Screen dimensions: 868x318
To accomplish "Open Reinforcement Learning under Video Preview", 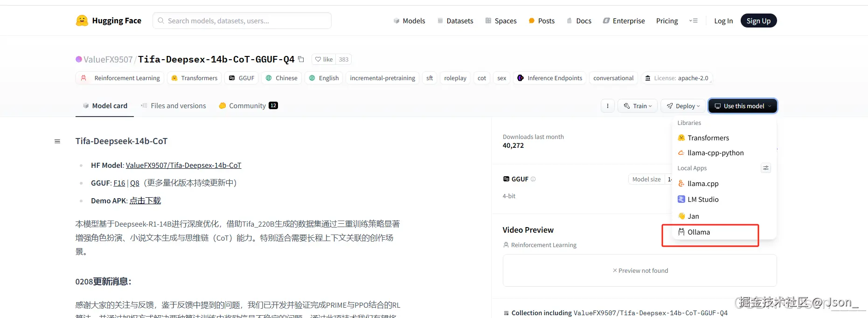I will pos(540,245).
